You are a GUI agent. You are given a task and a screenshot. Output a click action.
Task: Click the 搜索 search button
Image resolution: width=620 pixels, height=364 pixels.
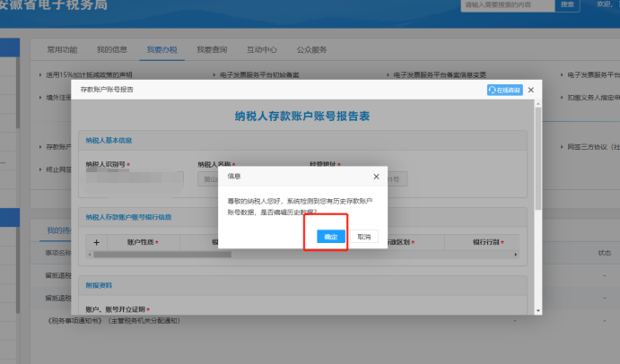567,4
